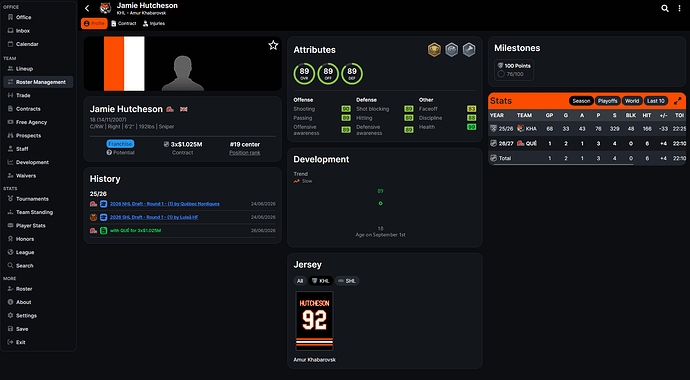Click the 26/27 QUÉ stats row
The height and width of the screenshot is (380, 690).
tap(587, 143)
